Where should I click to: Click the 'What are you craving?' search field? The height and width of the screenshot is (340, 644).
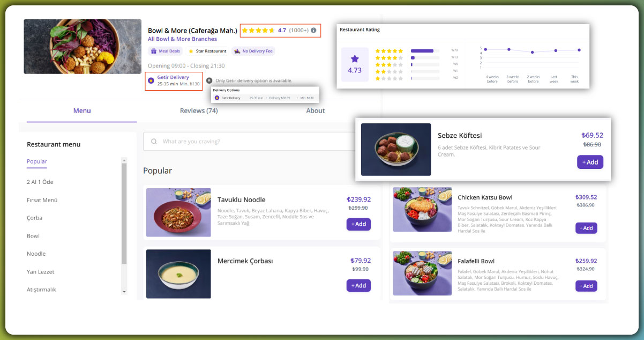249,142
